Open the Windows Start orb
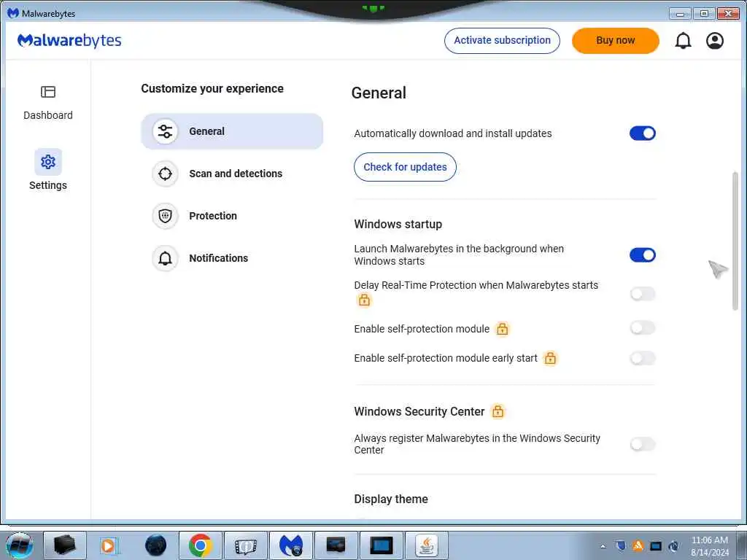The height and width of the screenshot is (560, 747). (x=20, y=545)
